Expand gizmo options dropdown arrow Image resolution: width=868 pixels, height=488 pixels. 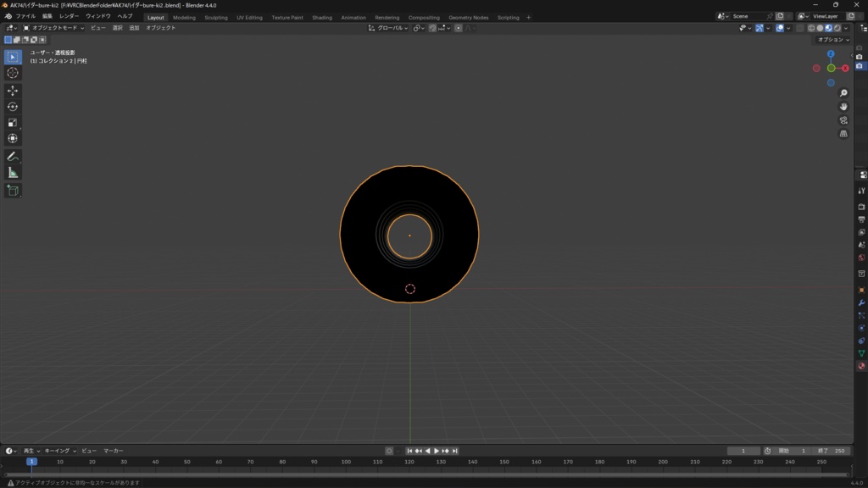pos(768,28)
